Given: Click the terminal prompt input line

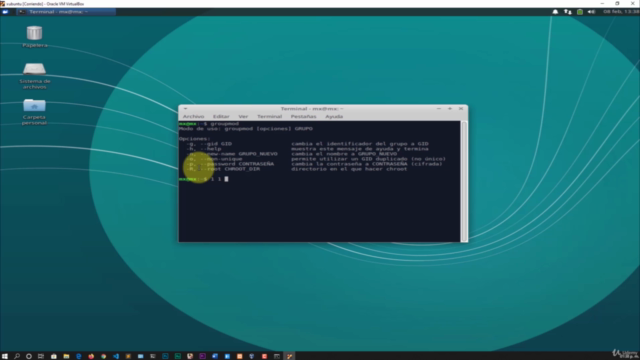Looking at the screenshot, I should click(319, 179).
